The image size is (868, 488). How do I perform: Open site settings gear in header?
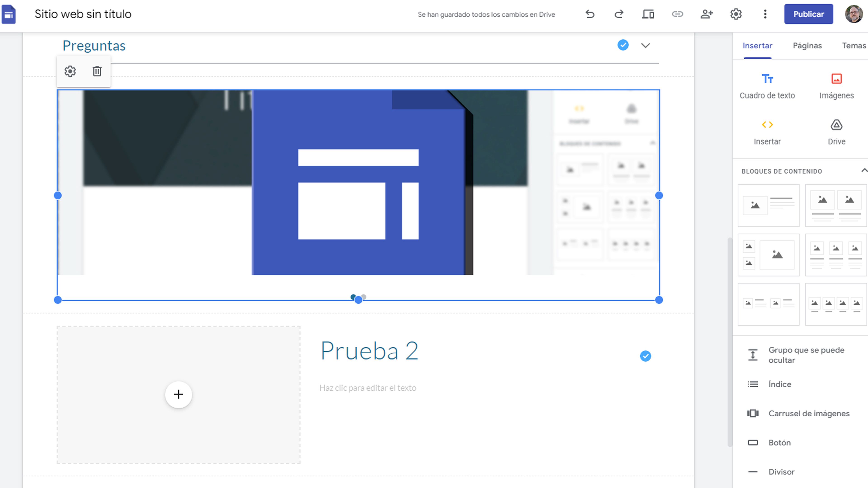pyautogui.click(x=736, y=14)
